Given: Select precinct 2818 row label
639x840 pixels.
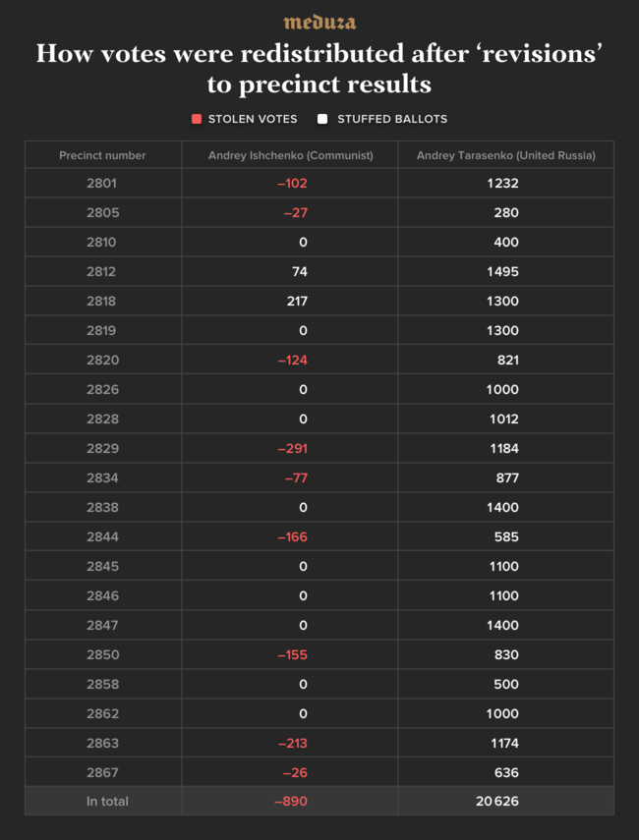Looking at the screenshot, I should (x=102, y=301).
